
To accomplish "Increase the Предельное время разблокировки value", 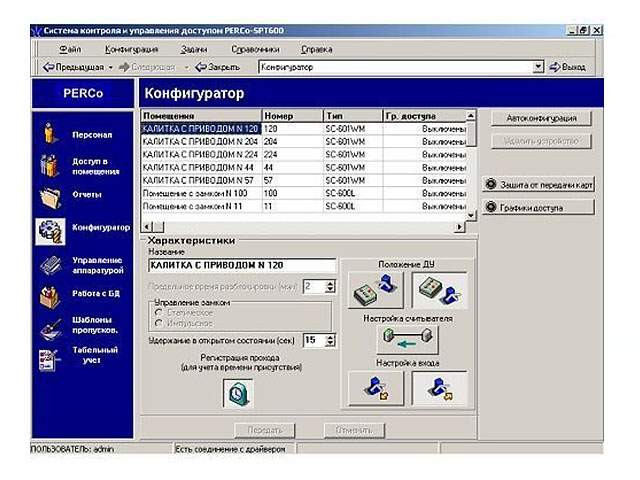I will [330, 283].
